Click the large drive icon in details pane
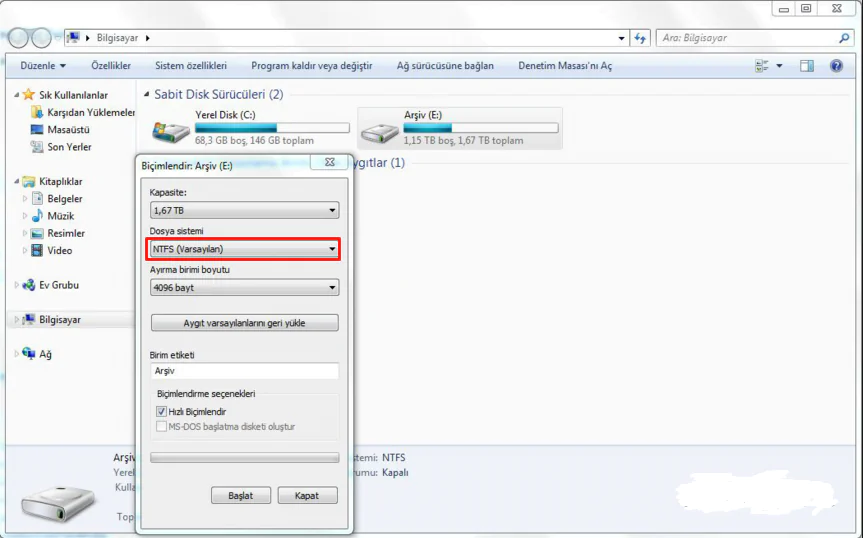 coord(58,503)
